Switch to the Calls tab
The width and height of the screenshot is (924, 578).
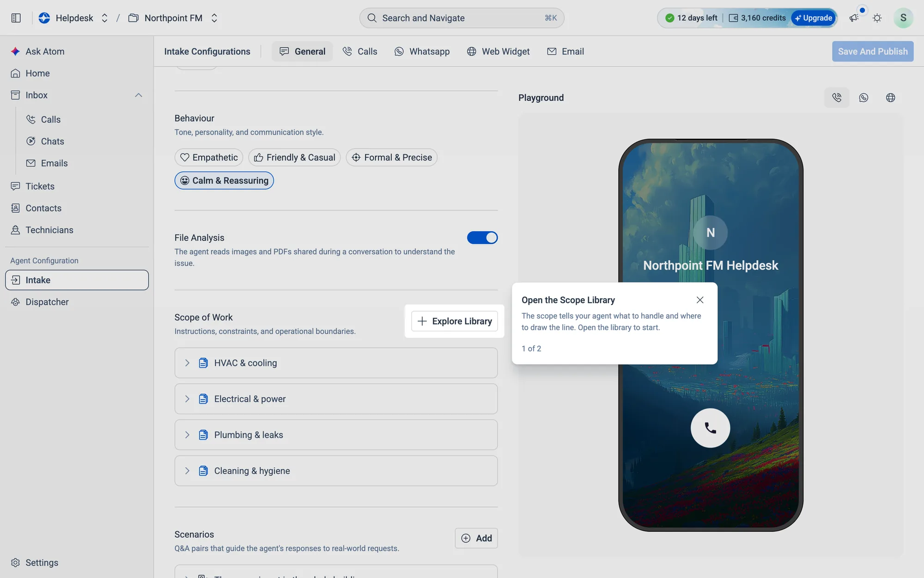coord(360,51)
